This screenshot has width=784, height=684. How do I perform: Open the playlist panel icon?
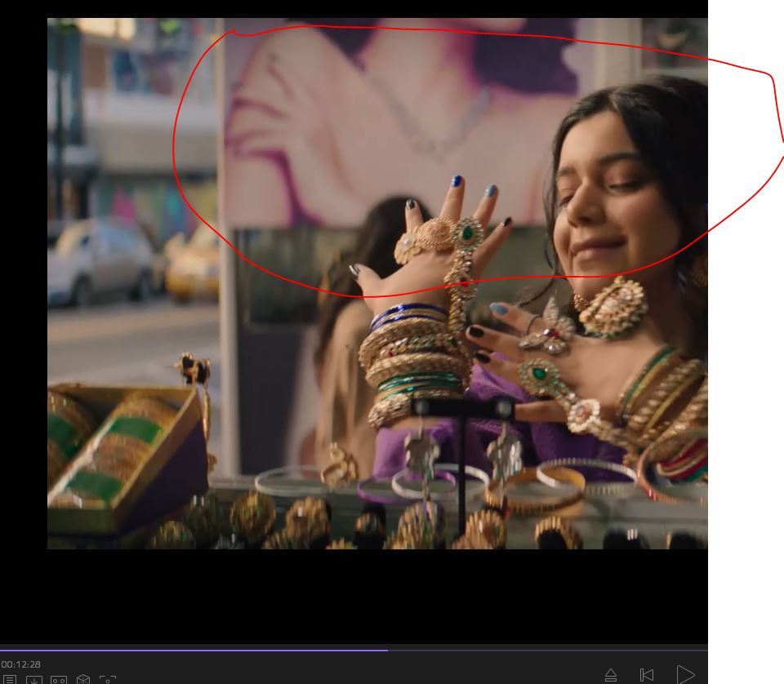(x=10, y=679)
